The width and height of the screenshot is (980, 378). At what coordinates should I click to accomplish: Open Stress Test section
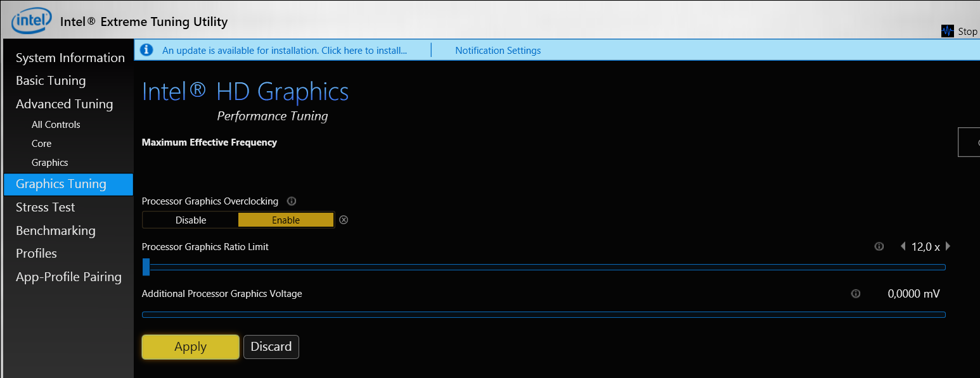coord(45,207)
